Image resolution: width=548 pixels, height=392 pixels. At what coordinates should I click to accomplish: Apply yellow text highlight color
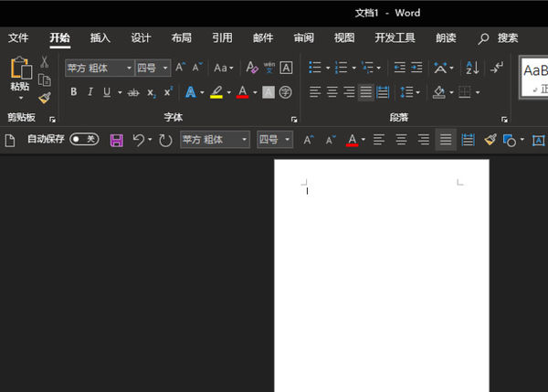(216, 92)
